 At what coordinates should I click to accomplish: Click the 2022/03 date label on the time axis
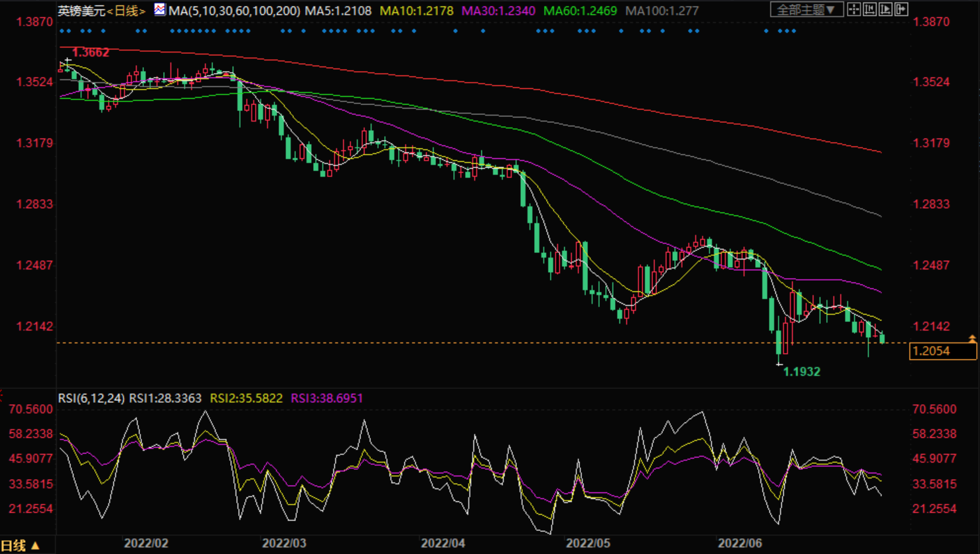(x=284, y=543)
